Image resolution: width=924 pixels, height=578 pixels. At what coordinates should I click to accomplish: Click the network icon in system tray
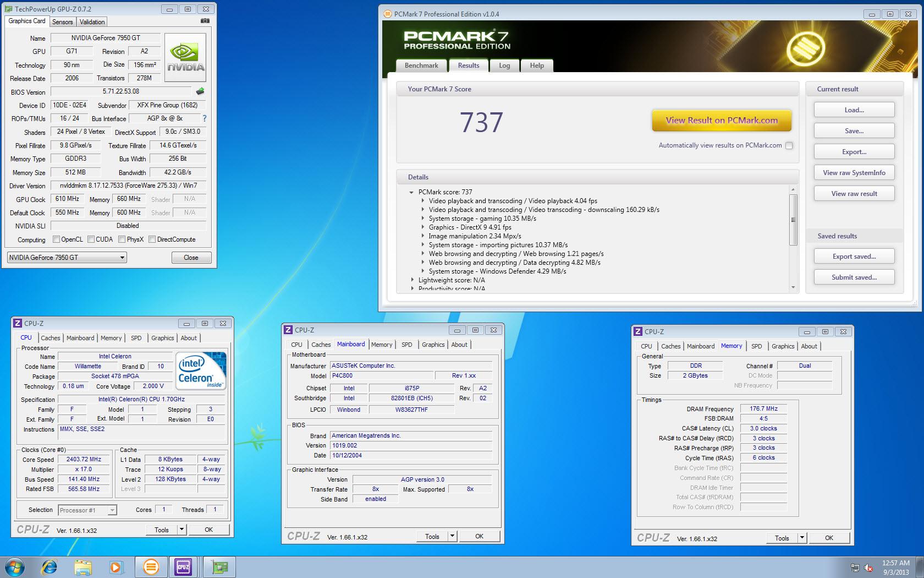(x=855, y=568)
